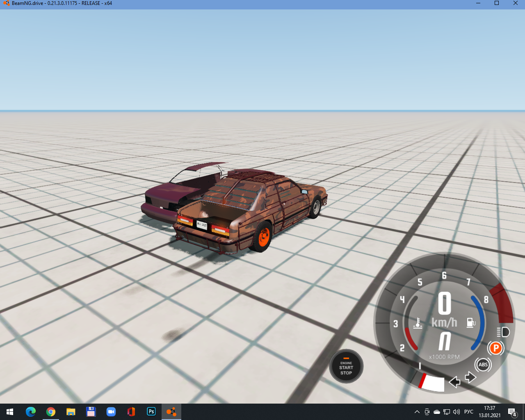
Task: Click the engine temperature gauge icon
Action: pos(418,323)
